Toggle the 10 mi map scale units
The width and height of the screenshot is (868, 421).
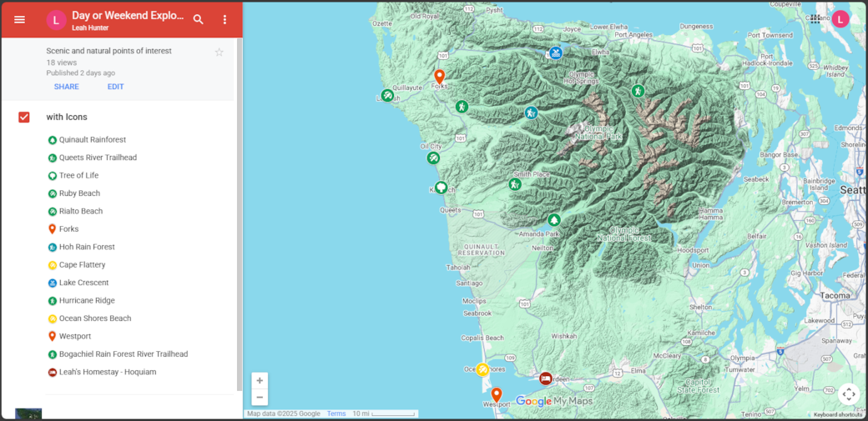384,413
